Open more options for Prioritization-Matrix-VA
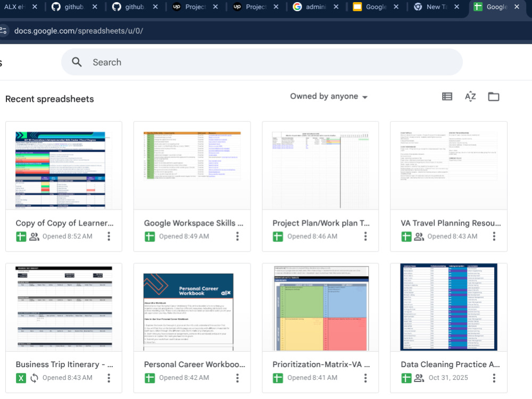 coord(365,378)
